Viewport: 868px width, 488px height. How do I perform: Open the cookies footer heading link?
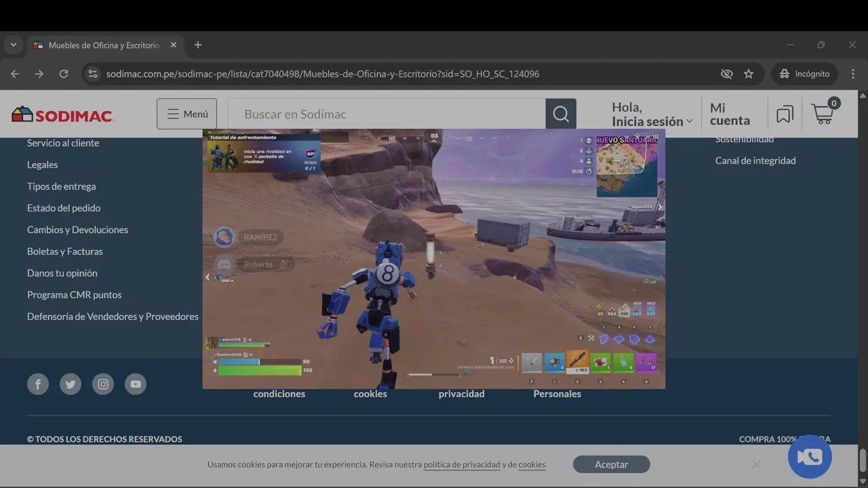[370, 394]
